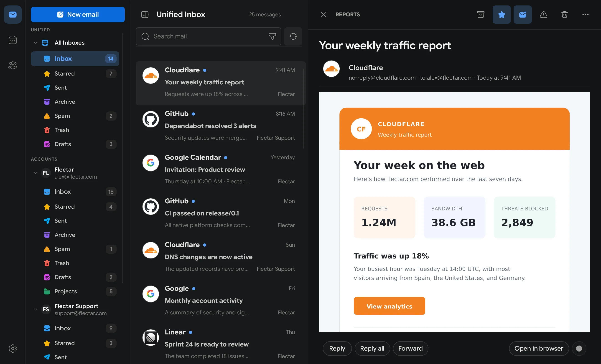
Task: Reply to the Cloudflare message
Action: click(337, 348)
